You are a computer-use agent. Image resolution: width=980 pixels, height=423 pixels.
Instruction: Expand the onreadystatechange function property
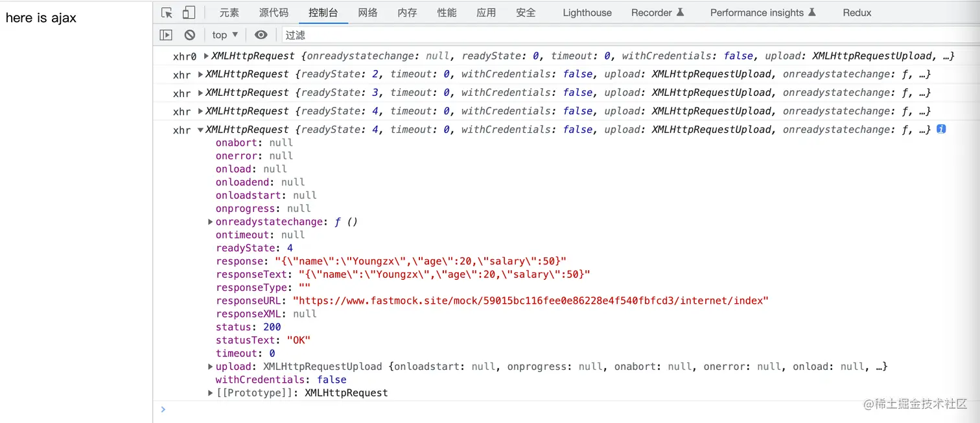pyautogui.click(x=211, y=222)
